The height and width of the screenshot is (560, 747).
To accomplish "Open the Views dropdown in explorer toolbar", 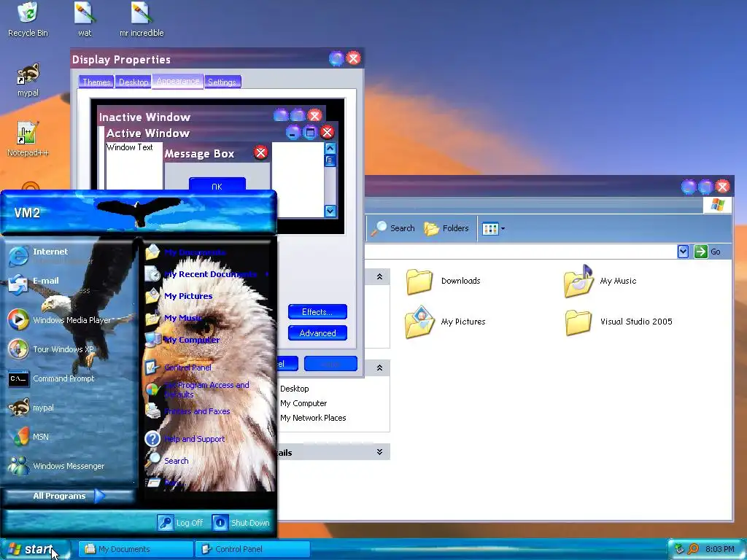I will click(493, 228).
